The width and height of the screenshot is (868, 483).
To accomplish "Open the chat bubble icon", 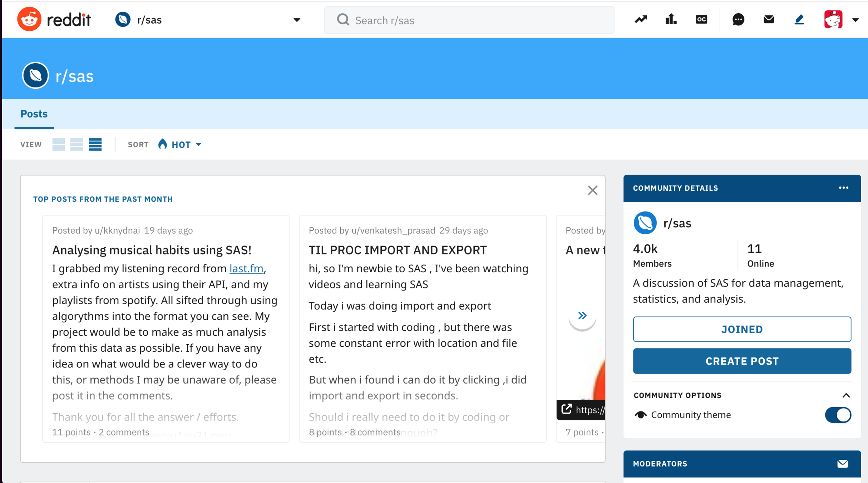I will pyautogui.click(x=738, y=19).
